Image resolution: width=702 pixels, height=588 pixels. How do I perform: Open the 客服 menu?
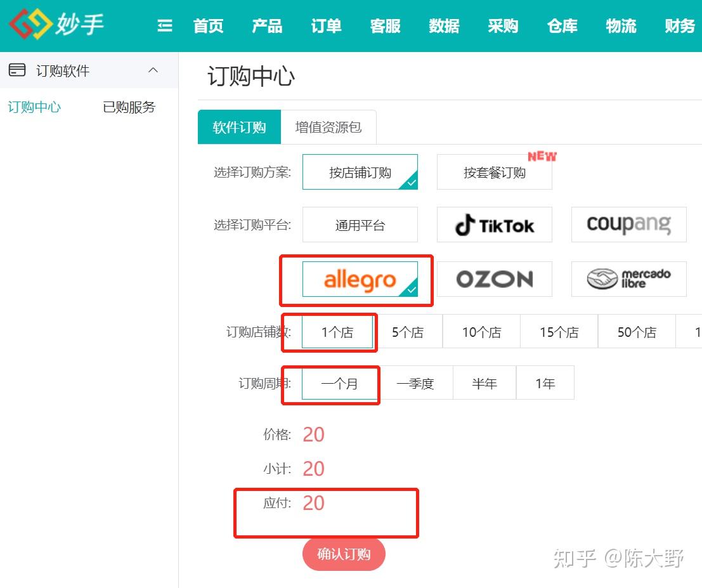click(x=385, y=25)
